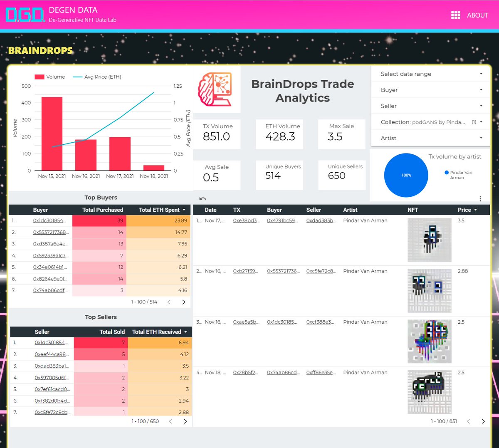Open transaction link 0xb27f39
The image size is (499, 448).
[245, 271]
